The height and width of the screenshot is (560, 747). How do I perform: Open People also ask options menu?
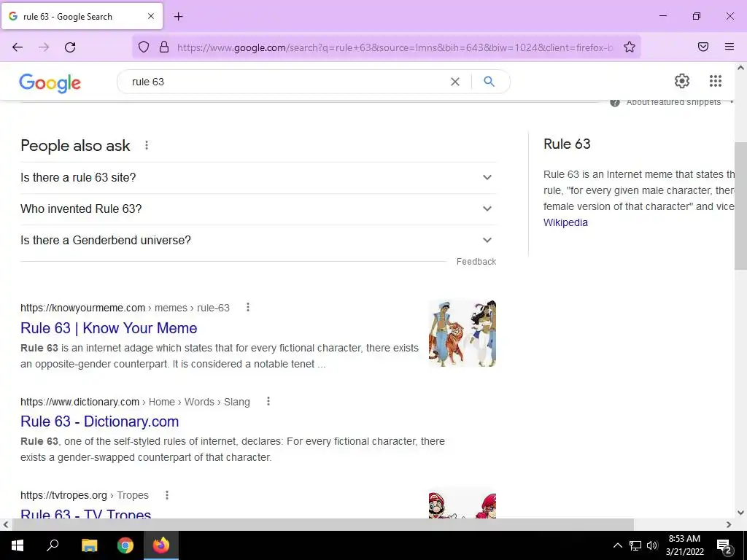click(147, 145)
